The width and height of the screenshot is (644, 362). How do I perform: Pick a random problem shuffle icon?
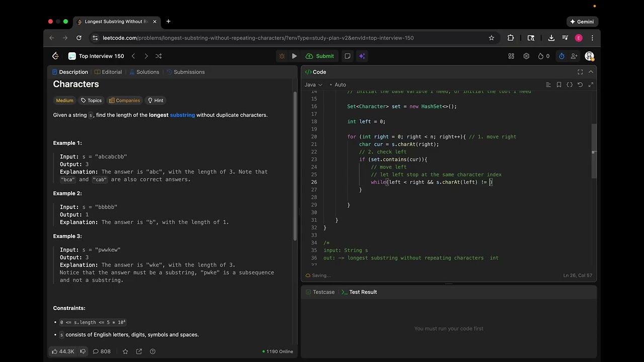[158, 56]
